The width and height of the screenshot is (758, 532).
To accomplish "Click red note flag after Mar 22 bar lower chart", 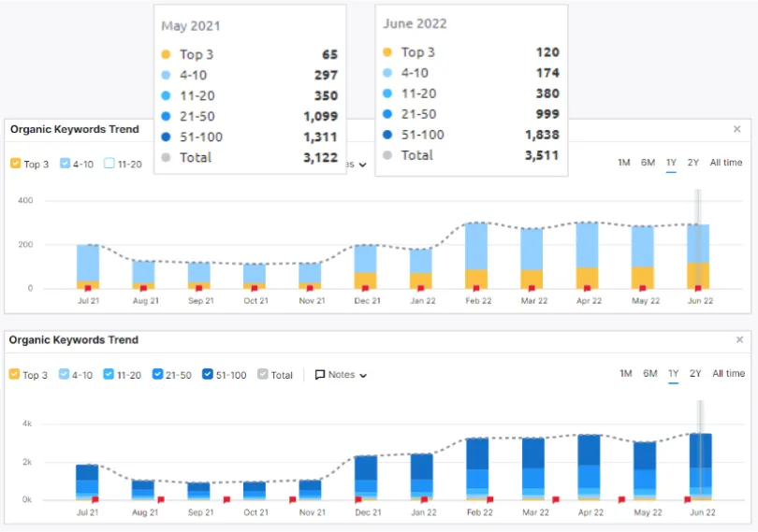I will pyautogui.click(x=556, y=499).
